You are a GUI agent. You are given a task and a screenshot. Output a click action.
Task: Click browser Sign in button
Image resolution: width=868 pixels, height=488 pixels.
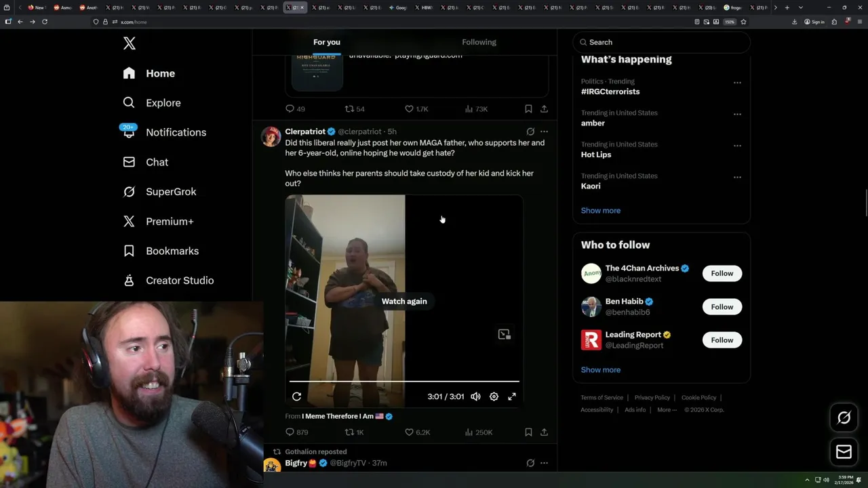pos(814,22)
